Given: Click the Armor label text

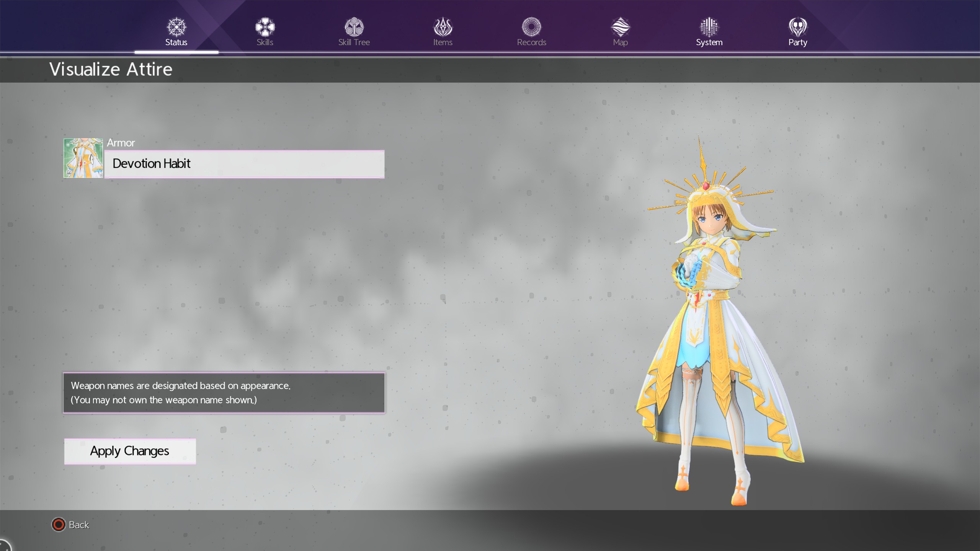Looking at the screenshot, I should coord(121,143).
